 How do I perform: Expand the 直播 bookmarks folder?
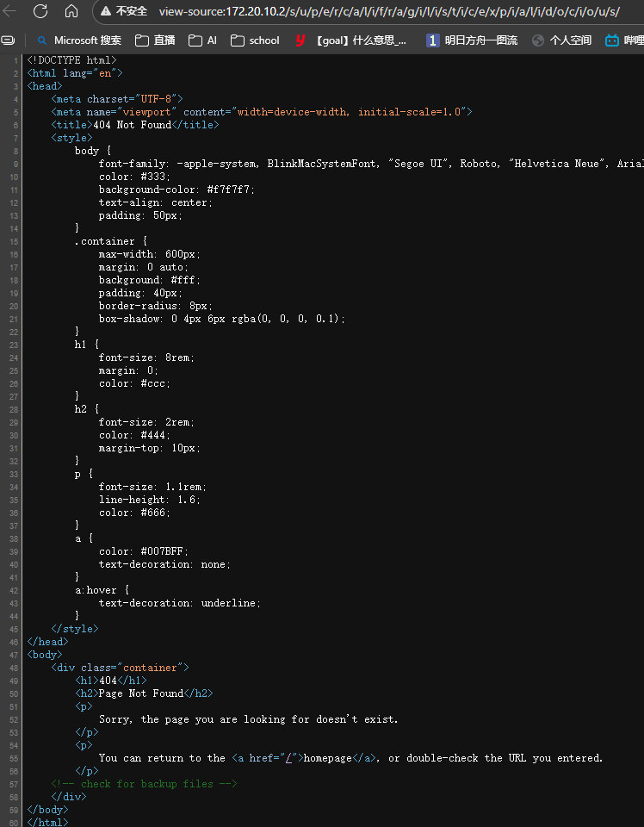tap(156, 40)
